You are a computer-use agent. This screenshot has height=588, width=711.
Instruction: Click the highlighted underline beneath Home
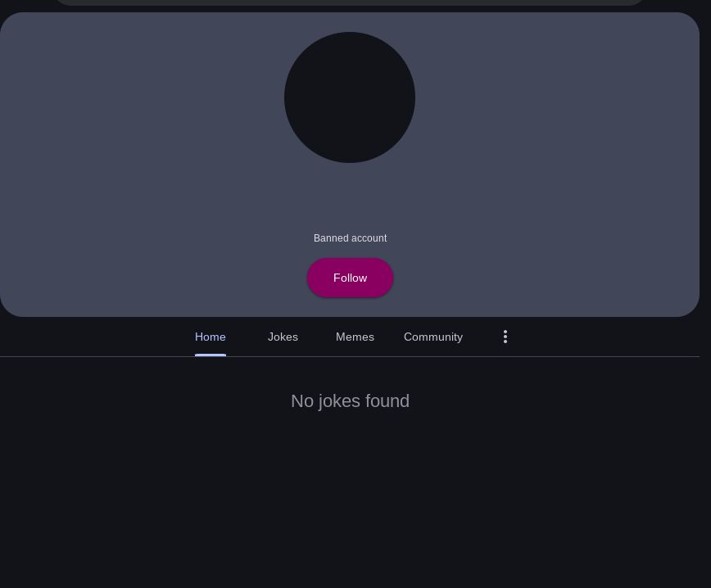click(x=211, y=355)
